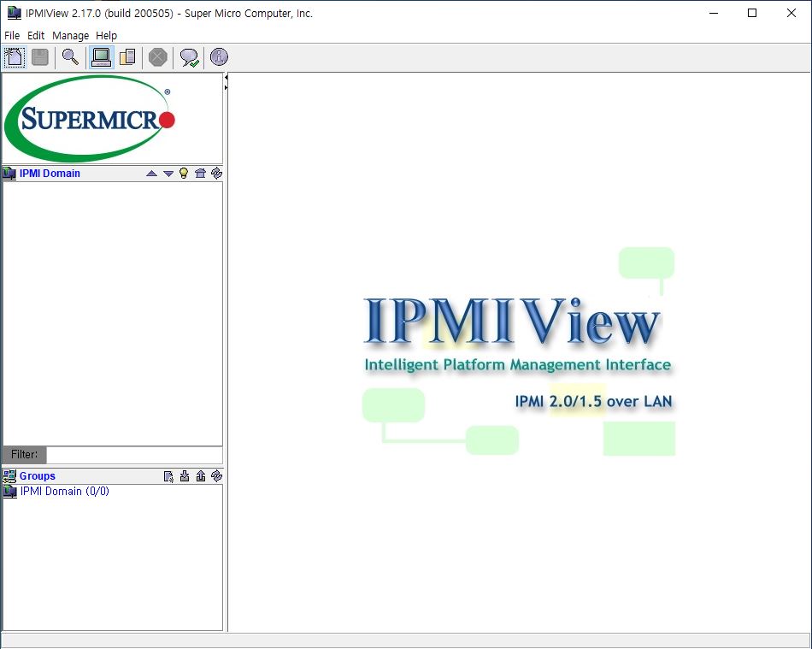
Task: Click the new group document icon in Groups header
Action: [168, 476]
